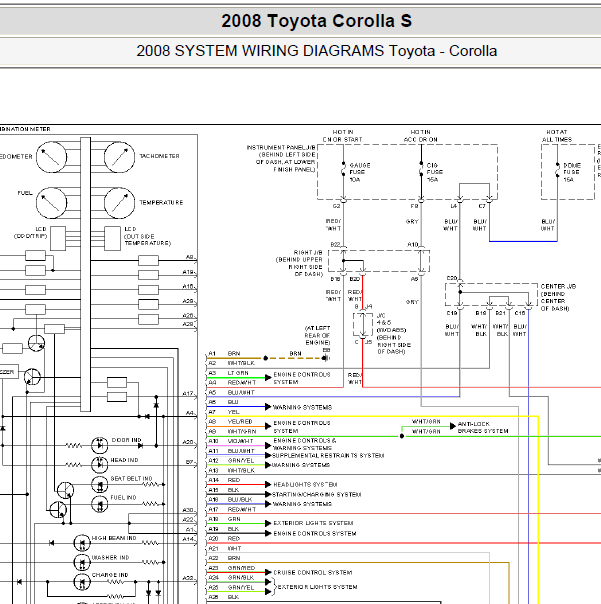This screenshot has height=604, width=601.
Task: Click the A16 BLU/BLK pin label
Action: 230,500
